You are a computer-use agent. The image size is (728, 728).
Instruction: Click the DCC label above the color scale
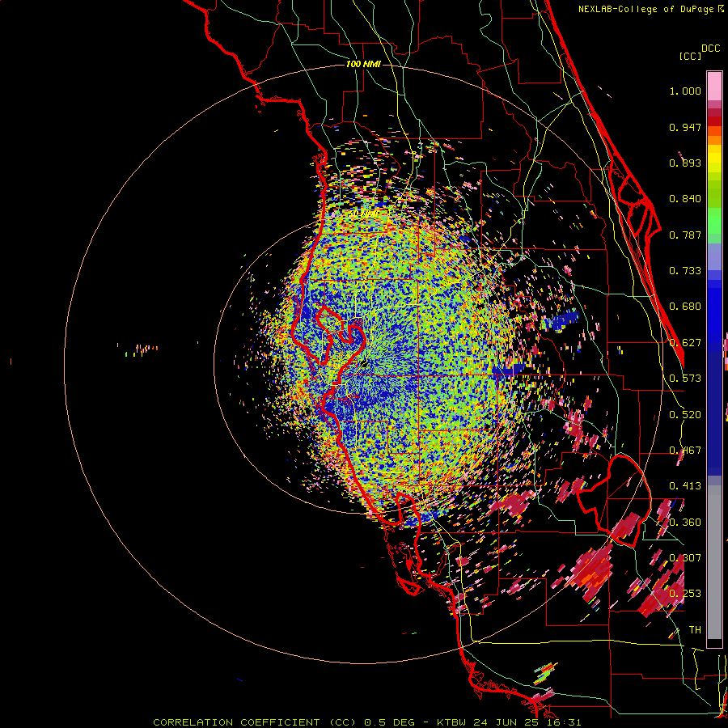click(x=710, y=49)
